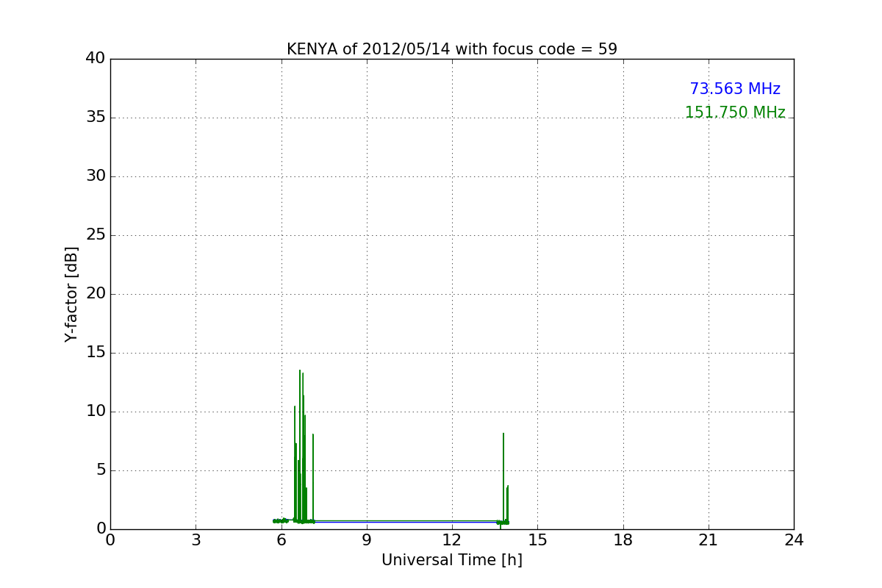
Task: Click the x-axis tick label '18'
Action: pos(623,540)
